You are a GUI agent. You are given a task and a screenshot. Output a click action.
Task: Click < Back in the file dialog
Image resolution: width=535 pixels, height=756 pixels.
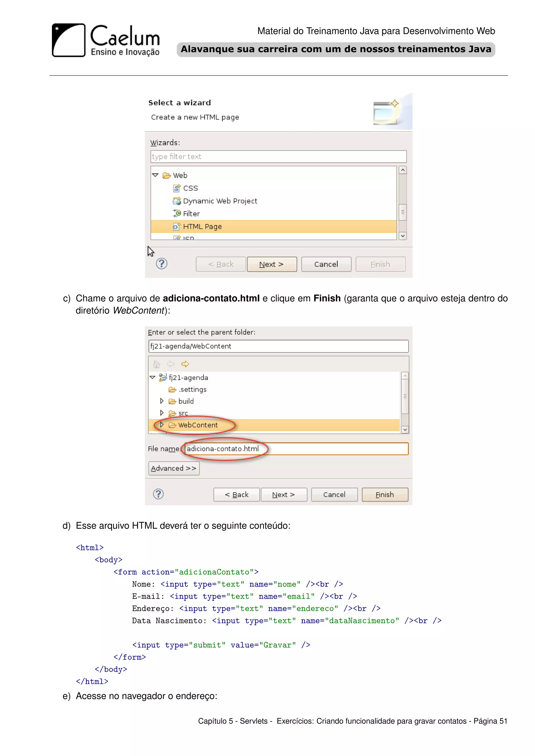coord(236,495)
